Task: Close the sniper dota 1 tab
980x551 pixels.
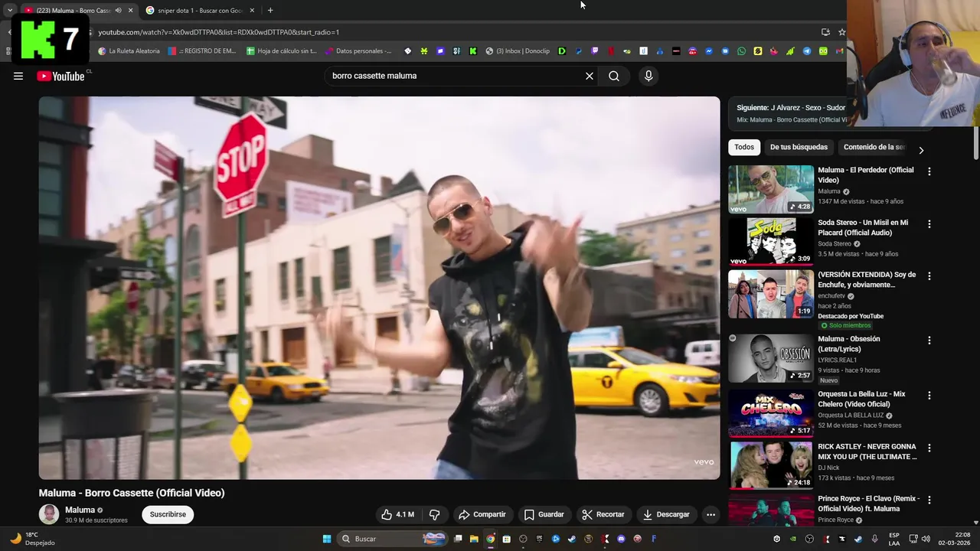Action: click(x=252, y=11)
